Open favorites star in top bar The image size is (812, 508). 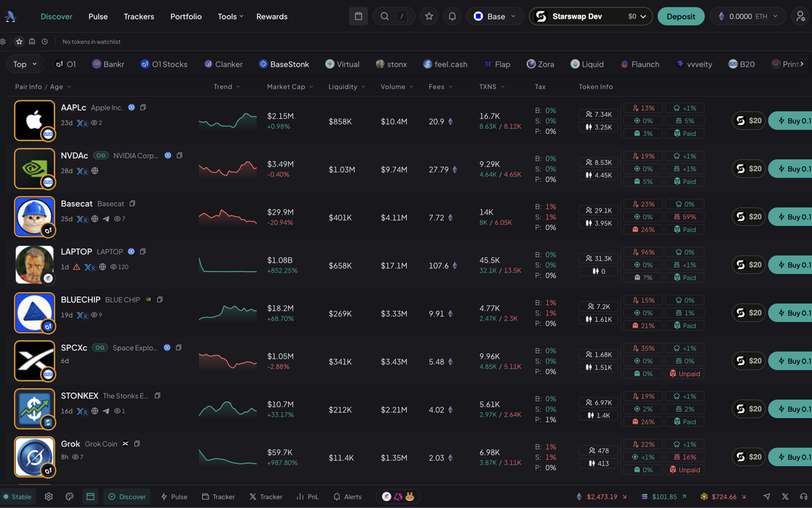429,17
